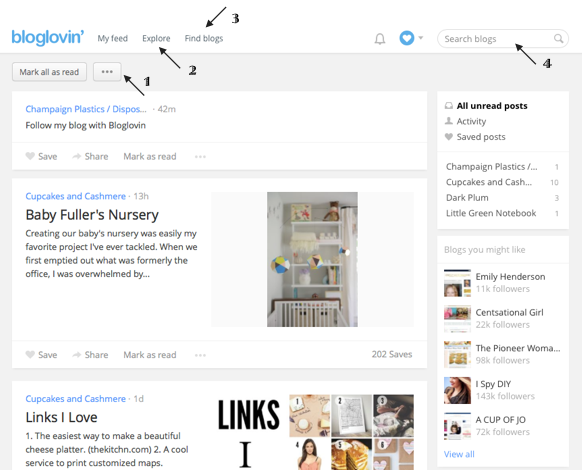Save the Baby Fuller's Nursery post
582x470 pixels.
point(41,355)
